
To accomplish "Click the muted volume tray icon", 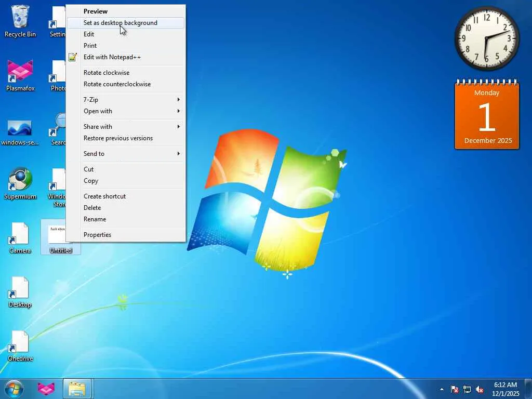I will pyautogui.click(x=480, y=390).
